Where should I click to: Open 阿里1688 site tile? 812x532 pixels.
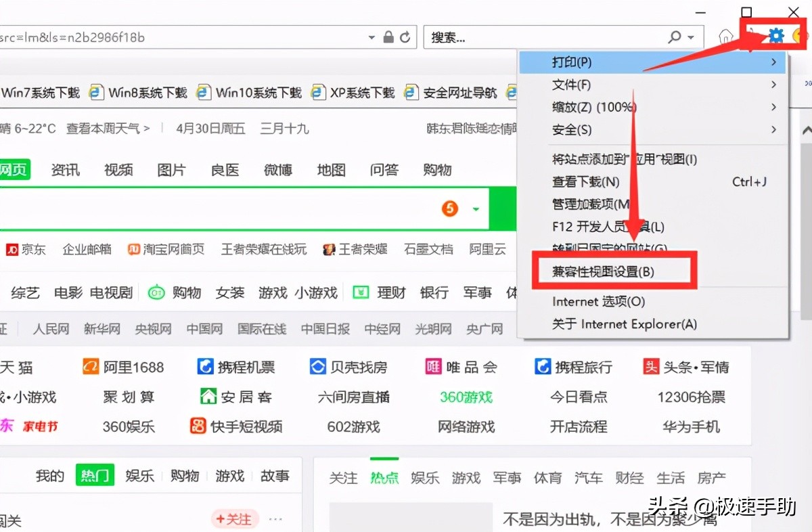(123, 368)
